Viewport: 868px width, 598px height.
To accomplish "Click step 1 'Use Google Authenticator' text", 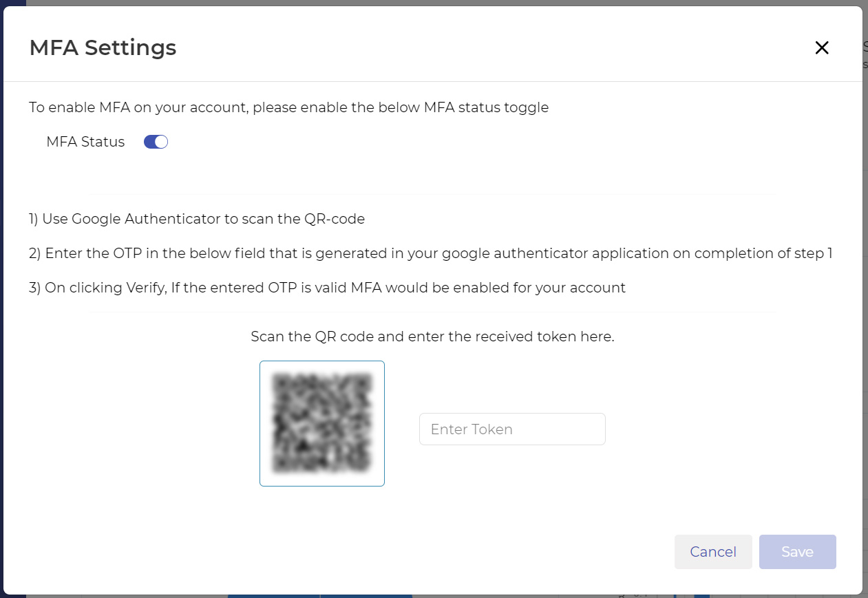I will (197, 219).
